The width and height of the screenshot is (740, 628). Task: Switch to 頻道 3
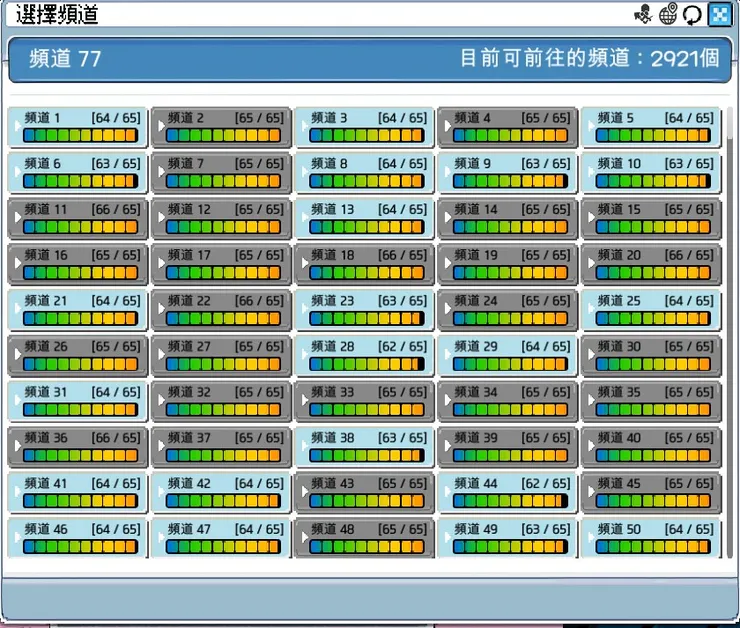364,127
